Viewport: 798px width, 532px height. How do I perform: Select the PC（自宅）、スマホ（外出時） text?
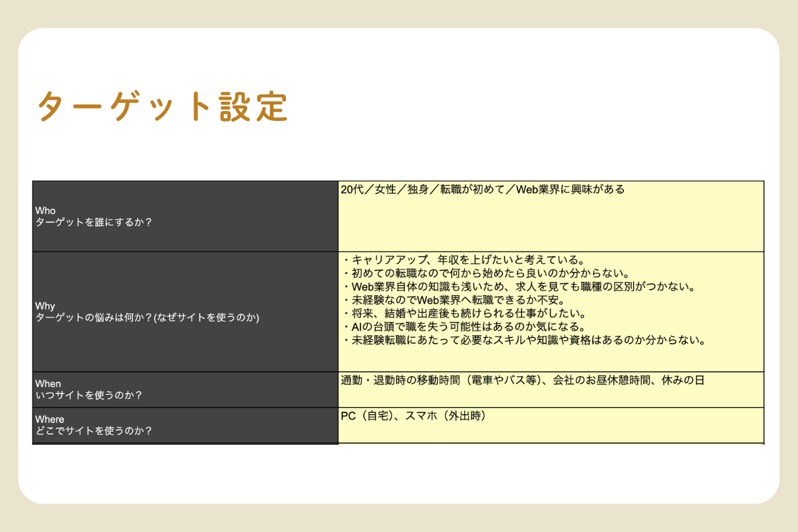coord(413,416)
